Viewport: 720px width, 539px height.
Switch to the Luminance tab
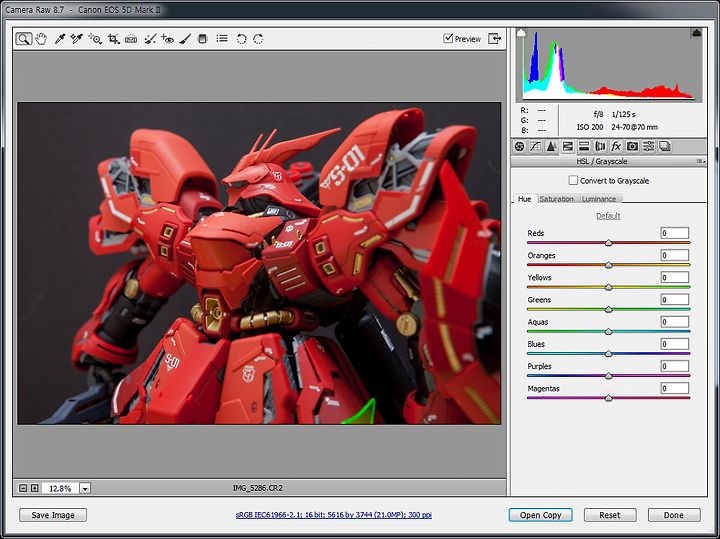click(599, 199)
